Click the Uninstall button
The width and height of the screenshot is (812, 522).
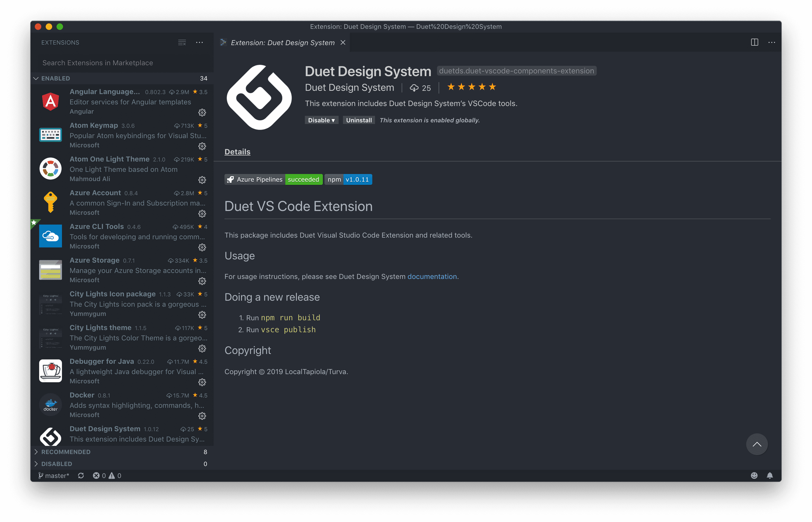pyautogui.click(x=359, y=120)
